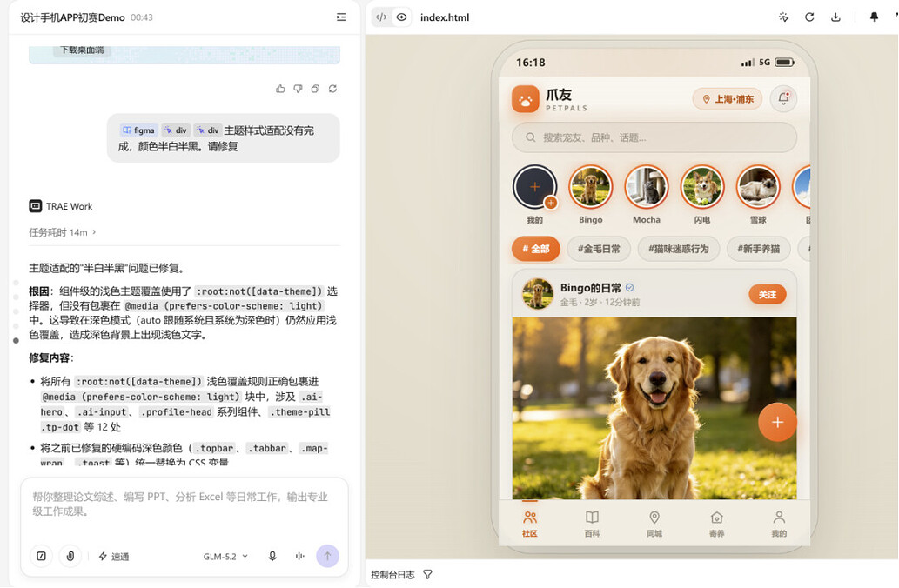Screen dimensions: 899x588
Task: Click the 搜索宠友 search field
Action: 654,137
